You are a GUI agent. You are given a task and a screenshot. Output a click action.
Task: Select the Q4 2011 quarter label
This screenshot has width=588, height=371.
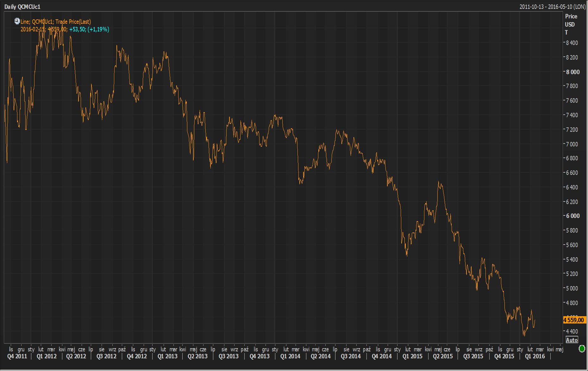pyautogui.click(x=17, y=356)
